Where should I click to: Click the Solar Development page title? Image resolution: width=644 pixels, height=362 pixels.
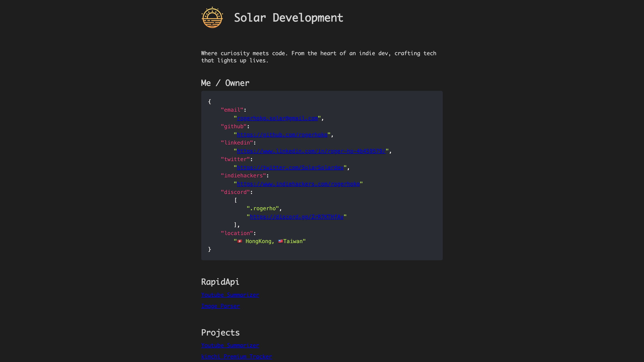pos(289,17)
